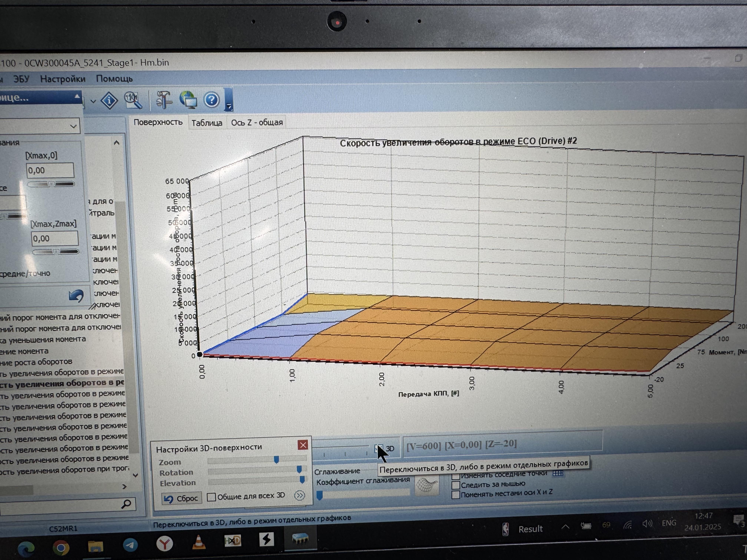Click the search magnifier in bottom-left field
The width and height of the screenshot is (747, 560).
[x=126, y=504]
